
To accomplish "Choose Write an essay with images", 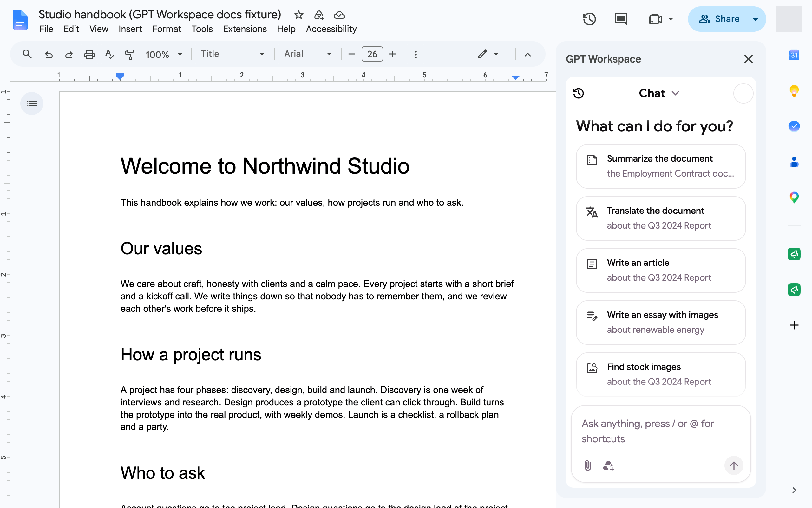I will (x=661, y=323).
